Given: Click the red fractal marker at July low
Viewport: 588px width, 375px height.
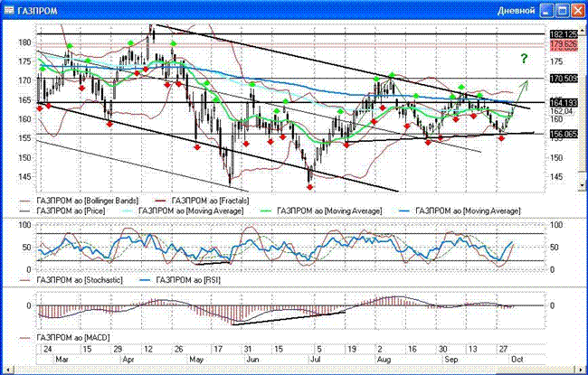Looking at the screenshot, I should pyautogui.click(x=309, y=187).
